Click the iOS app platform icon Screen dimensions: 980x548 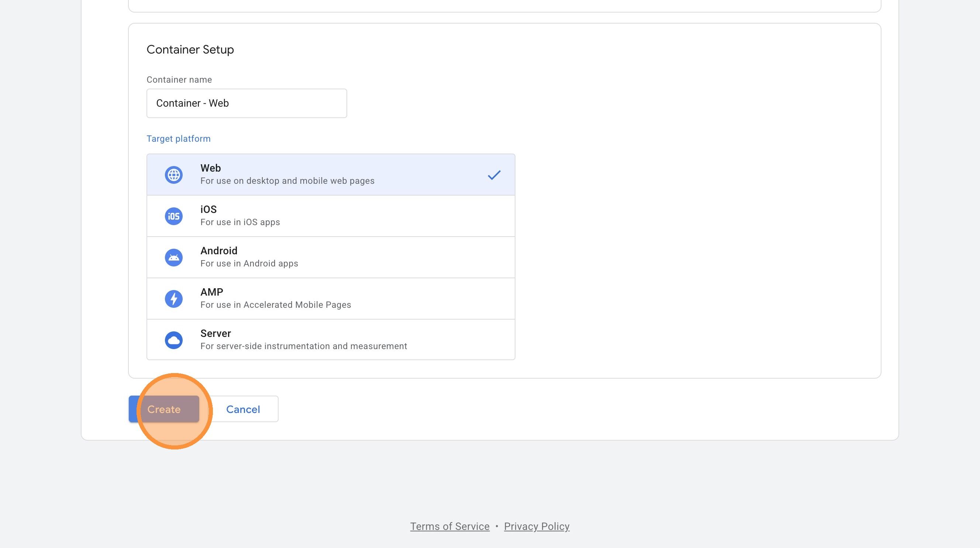pyautogui.click(x=174, y=216)
